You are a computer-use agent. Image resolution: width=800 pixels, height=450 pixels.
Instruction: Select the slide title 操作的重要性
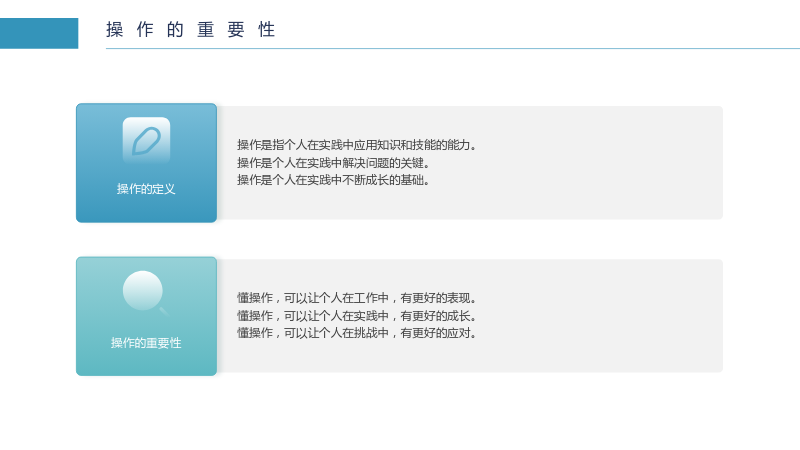coord(191,30)
